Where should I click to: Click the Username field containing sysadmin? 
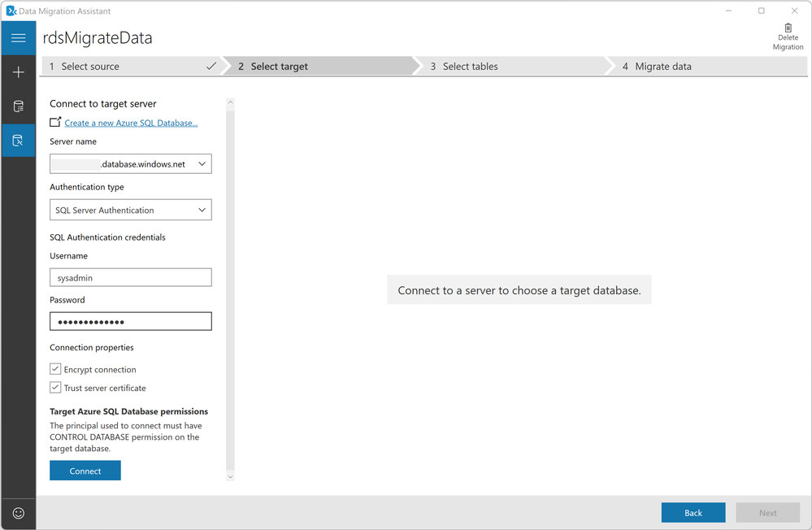(131, 278)
